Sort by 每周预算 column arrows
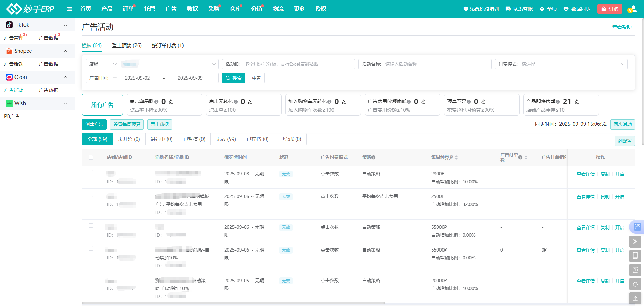 point(456,157)
